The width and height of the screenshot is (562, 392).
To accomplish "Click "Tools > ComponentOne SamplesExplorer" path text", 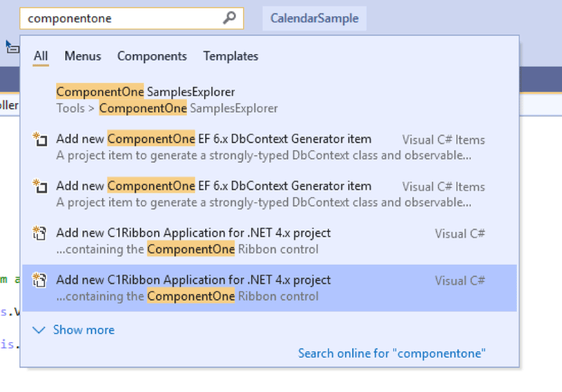I will (167, 108).
